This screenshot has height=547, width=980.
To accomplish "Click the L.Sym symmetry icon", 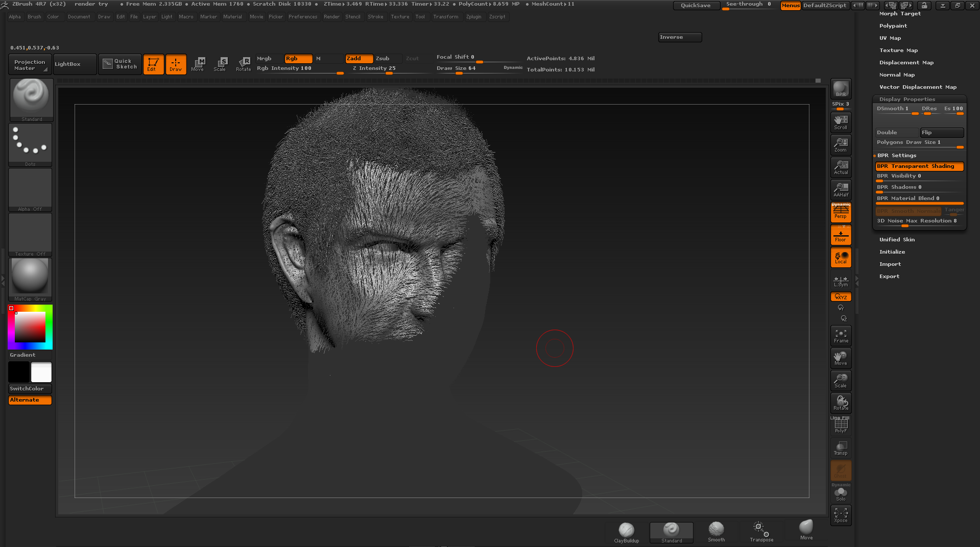I will 841,281.
